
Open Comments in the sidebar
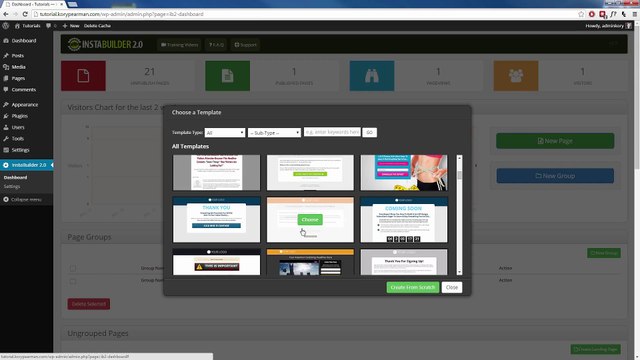(x=24, y=90)
